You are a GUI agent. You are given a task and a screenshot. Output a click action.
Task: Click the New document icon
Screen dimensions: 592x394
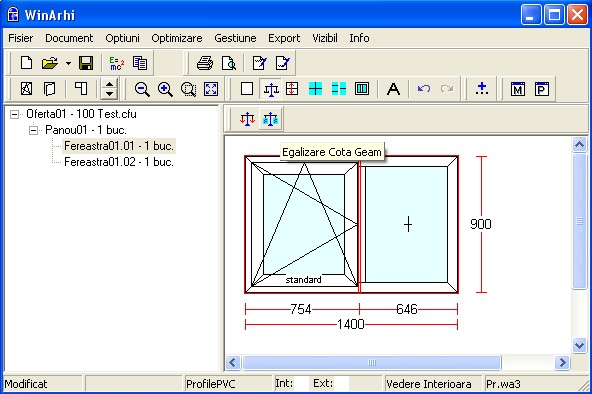click(x=26, y=63)
